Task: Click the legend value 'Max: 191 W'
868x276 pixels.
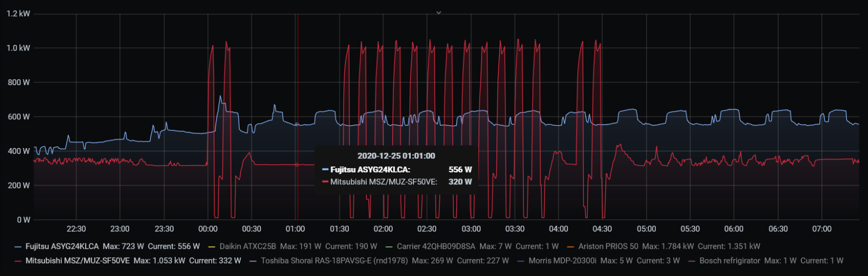Action: click(301, 246)
